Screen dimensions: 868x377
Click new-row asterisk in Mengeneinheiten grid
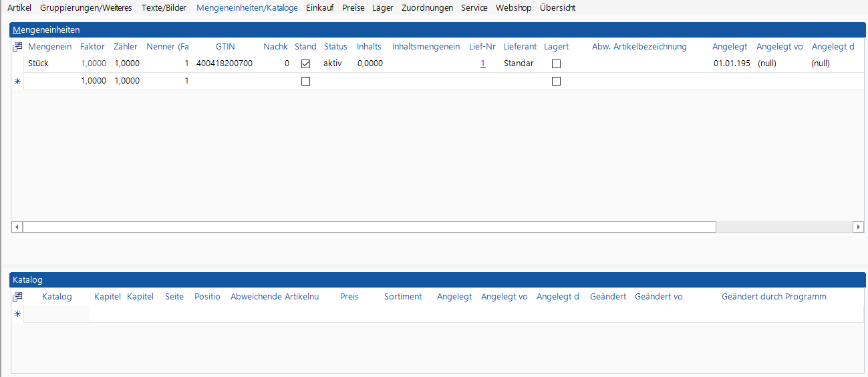17,82
